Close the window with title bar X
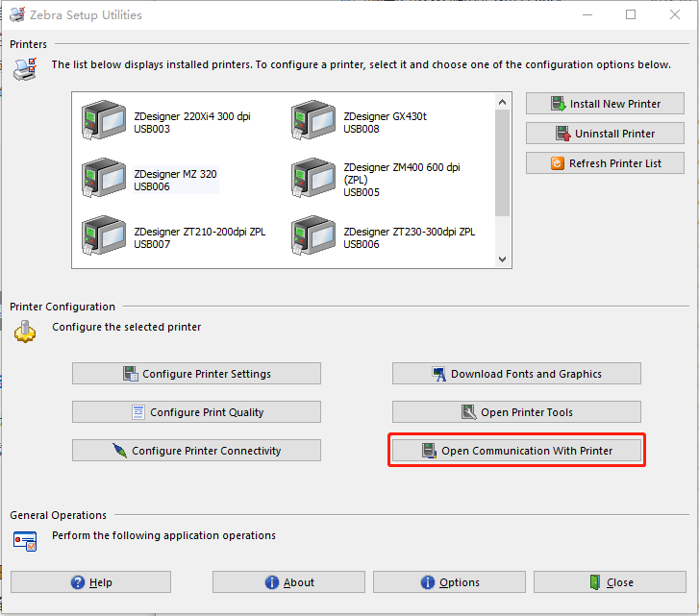The width and height of the screenshot is (699, 616). coord(674,14)
